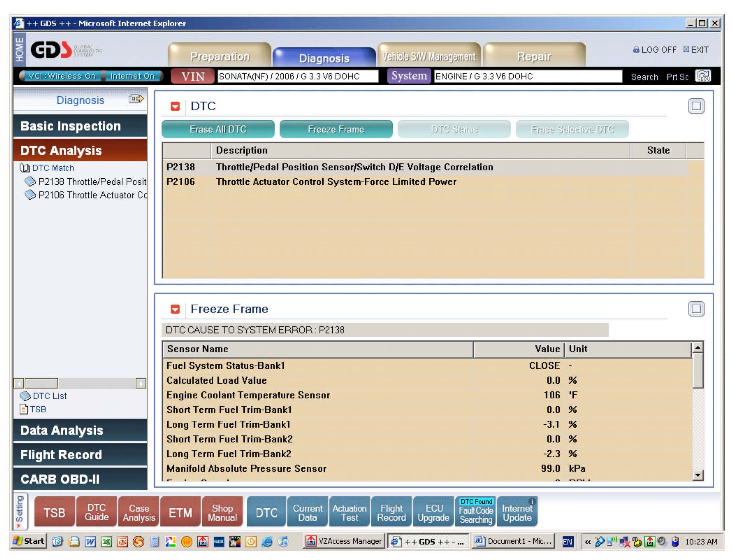Click the Erase All DTC button
733x560 pixels.
[x=218, y=129]
